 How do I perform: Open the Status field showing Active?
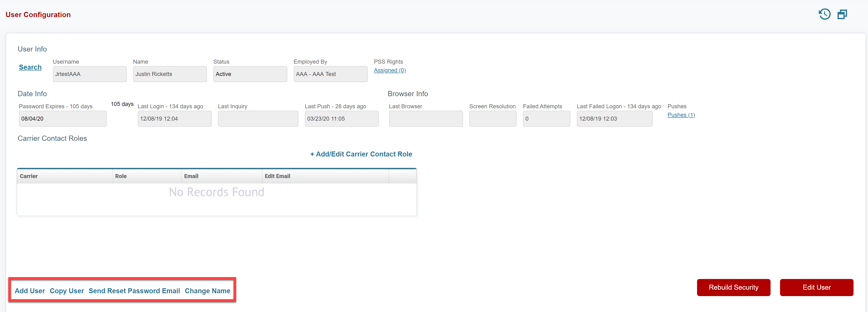(x=250, y=74)
